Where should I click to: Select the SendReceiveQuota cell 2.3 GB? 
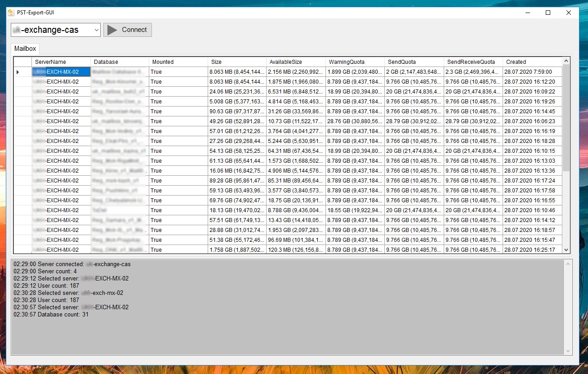(473, 72)
